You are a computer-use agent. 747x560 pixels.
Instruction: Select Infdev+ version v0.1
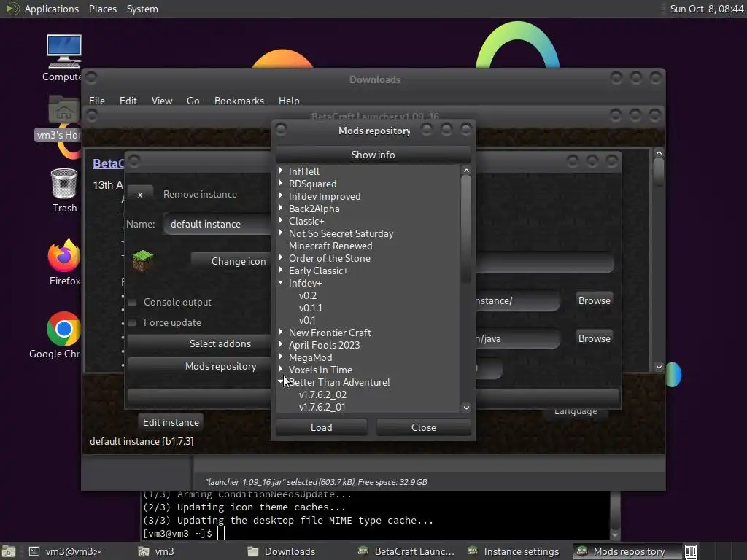point(307,321)
